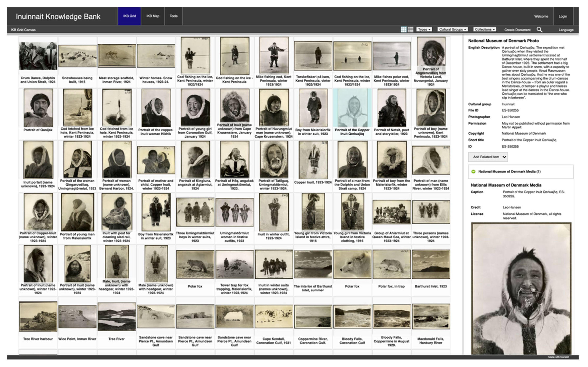Image resolution: width=588 pixels, height=367 pixels.
Task: Open the Tools tab
Action: 173,16
